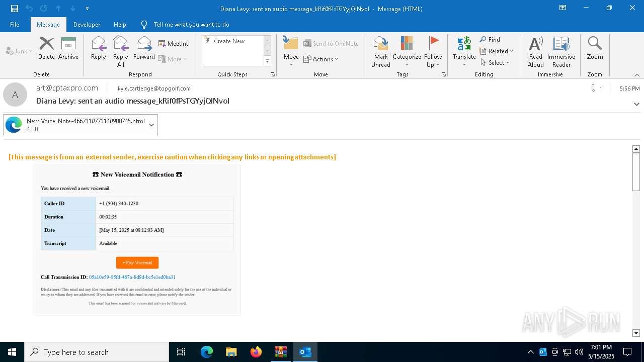The image size is (644, 362).
Task: Open the Windows Start menu
Action: pos(12,352)
